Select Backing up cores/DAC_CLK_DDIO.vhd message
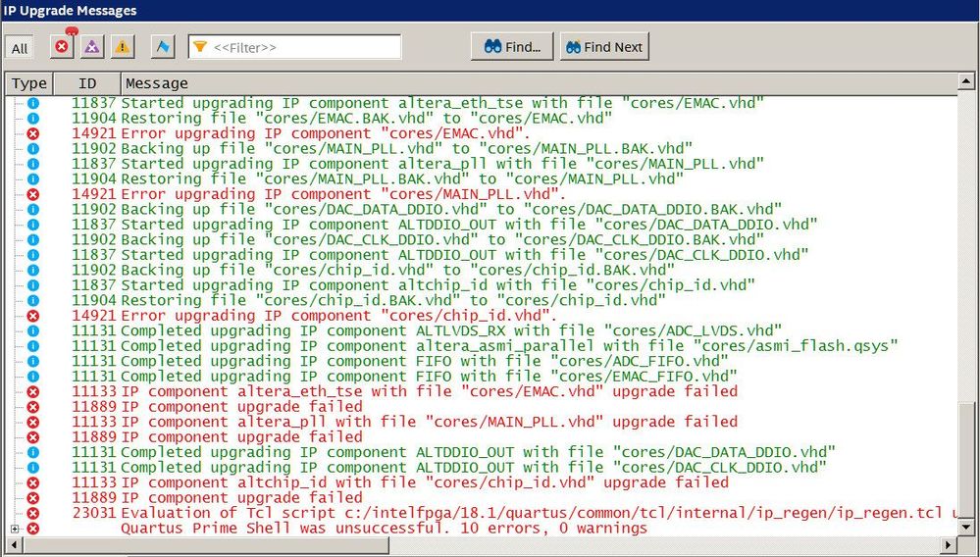This screenshot has height=557, width=980. (441, 239)
